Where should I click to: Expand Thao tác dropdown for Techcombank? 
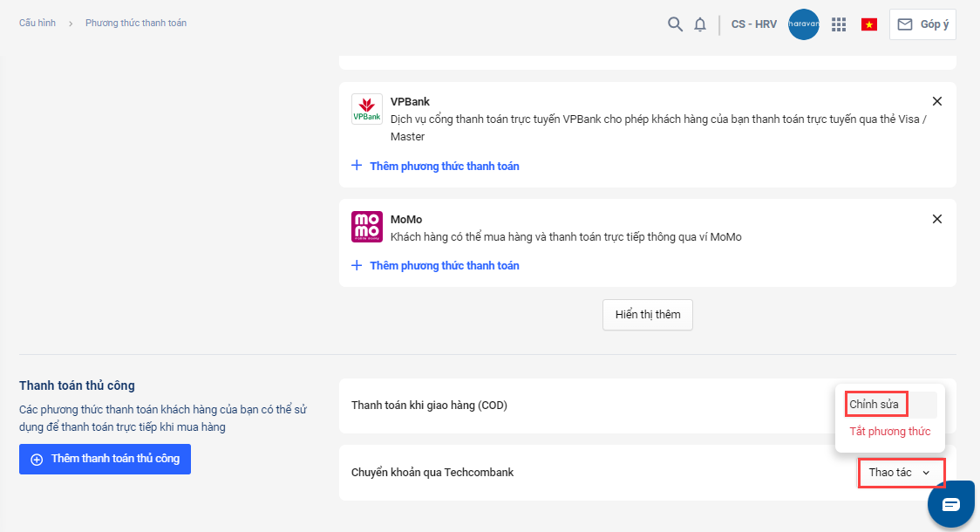[x=901, y=473]
